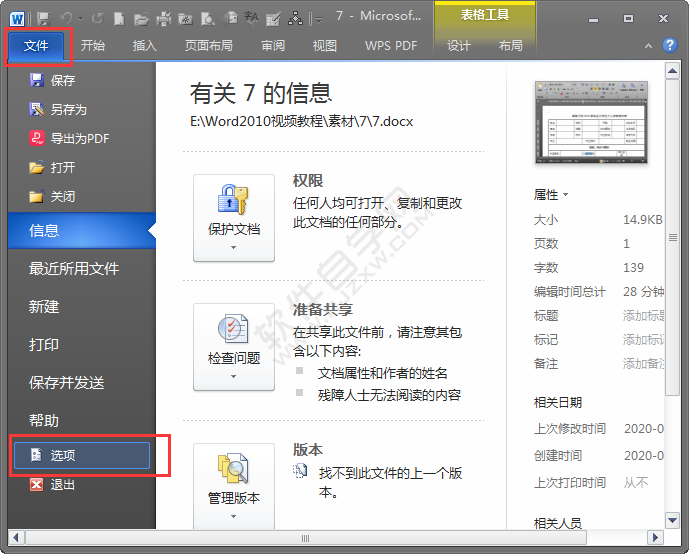This screenshot has width=689, height=554.
Task: Click the horizontal scrollbar thumb
Action: [306, 538]
